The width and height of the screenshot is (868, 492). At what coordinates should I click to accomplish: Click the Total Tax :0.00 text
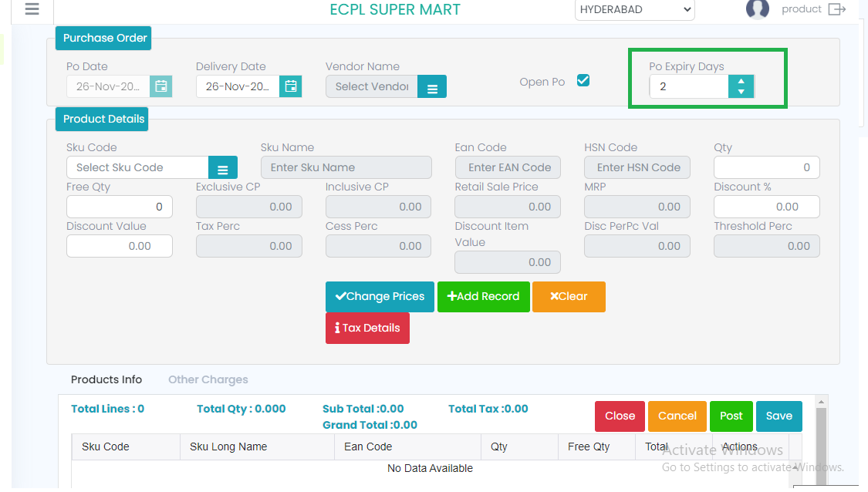pyautogui.click(x=488, y=409)
